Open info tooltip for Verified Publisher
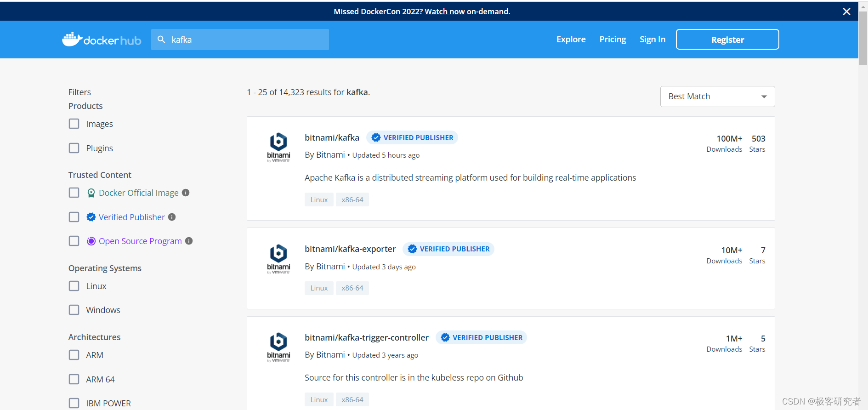The image size is (868, 410). point(172,217)
